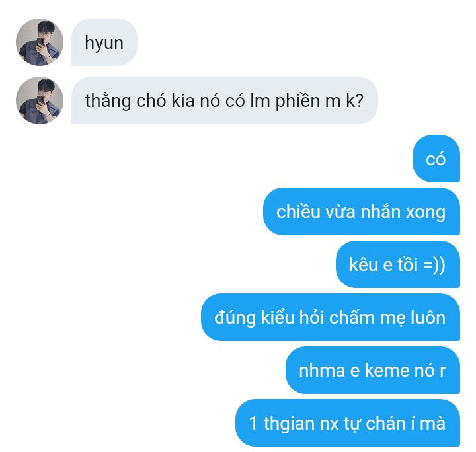This screenshot has width=476, height=452.
Task: Select the 'thằng chó kia nó có lm phiền m k?' bubble
Action: [225, 100]
